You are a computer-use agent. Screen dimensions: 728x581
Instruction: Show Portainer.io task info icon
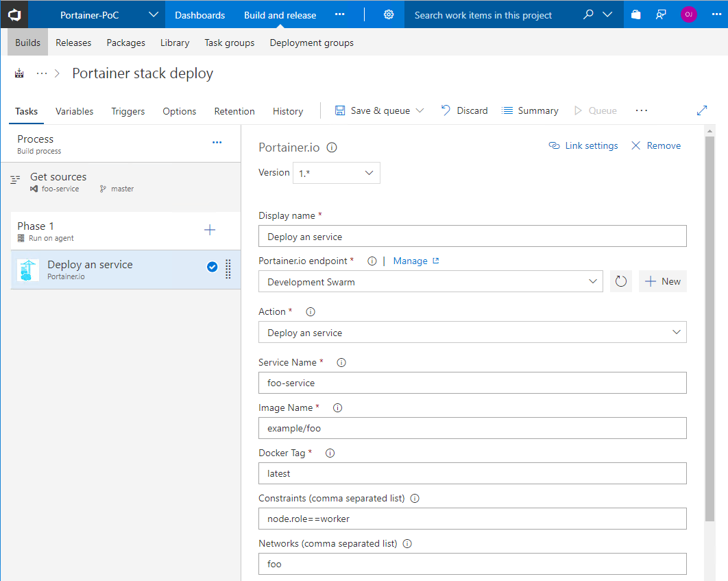pos(332,147)
